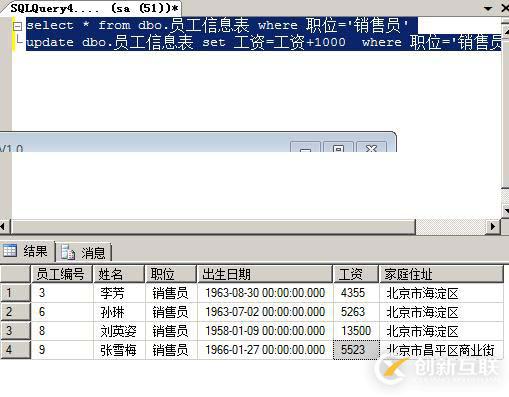Click salary cell 13500
509x397 pixels.
tap(356, 331)
